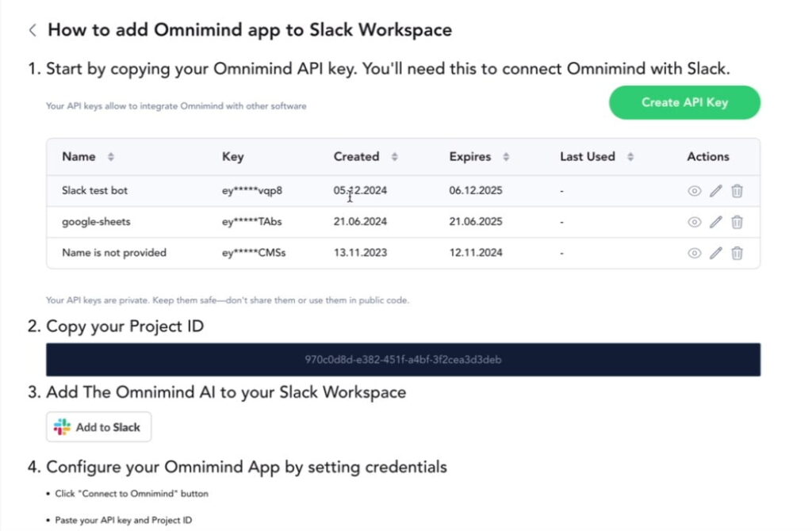The height and width of the screenshot is (531, 812).
Task: Click the Project ID bar to copy it
Action: point(404,359)
